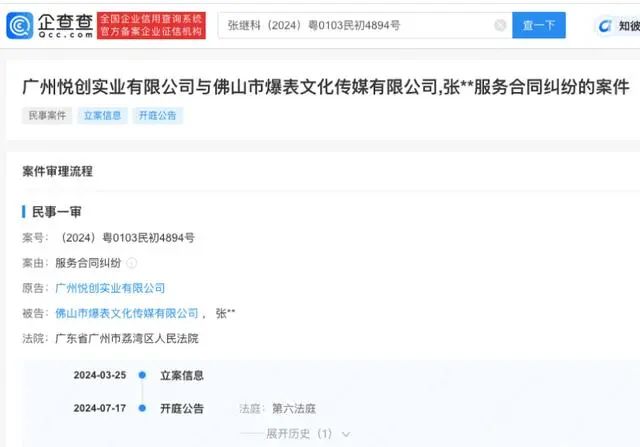Viewport: 640px width, 447px height.
Task: Click the 企查查 wordmark
Action: click(x=65, y=25)
